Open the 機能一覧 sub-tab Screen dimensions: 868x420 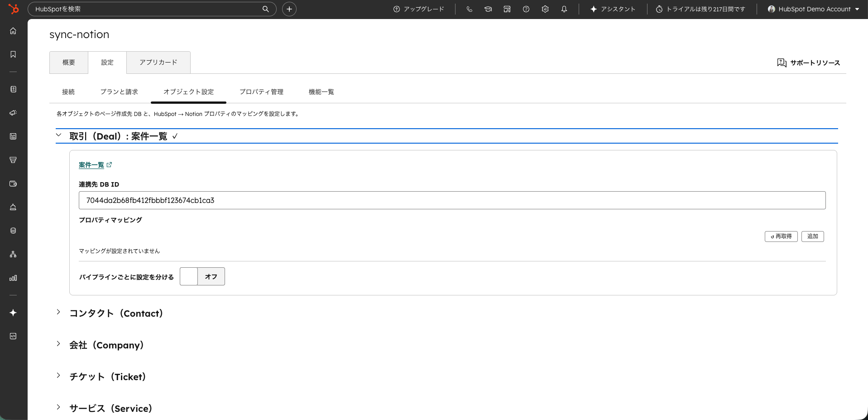321,92
